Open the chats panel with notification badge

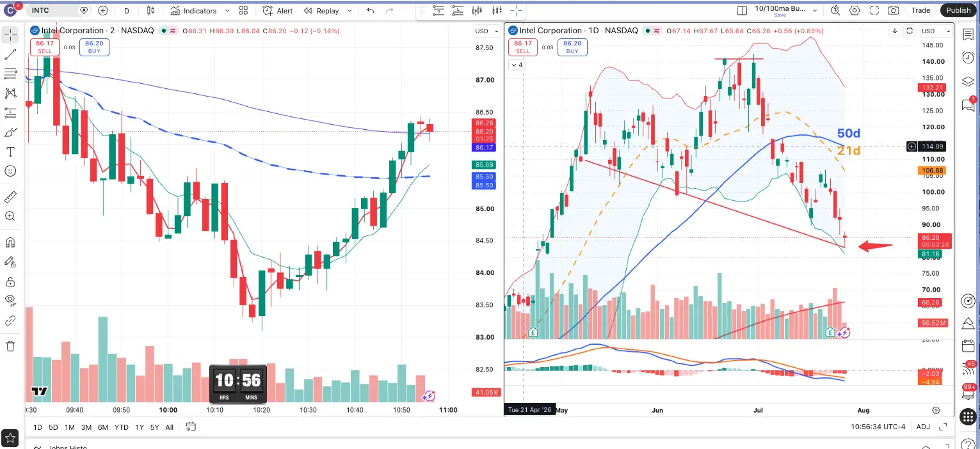click(x=968, y=104)
